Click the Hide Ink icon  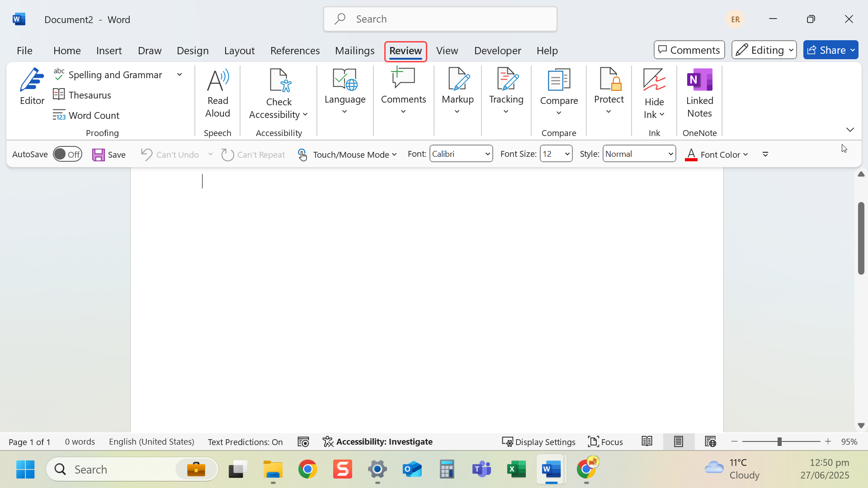(x=654, y=80)
